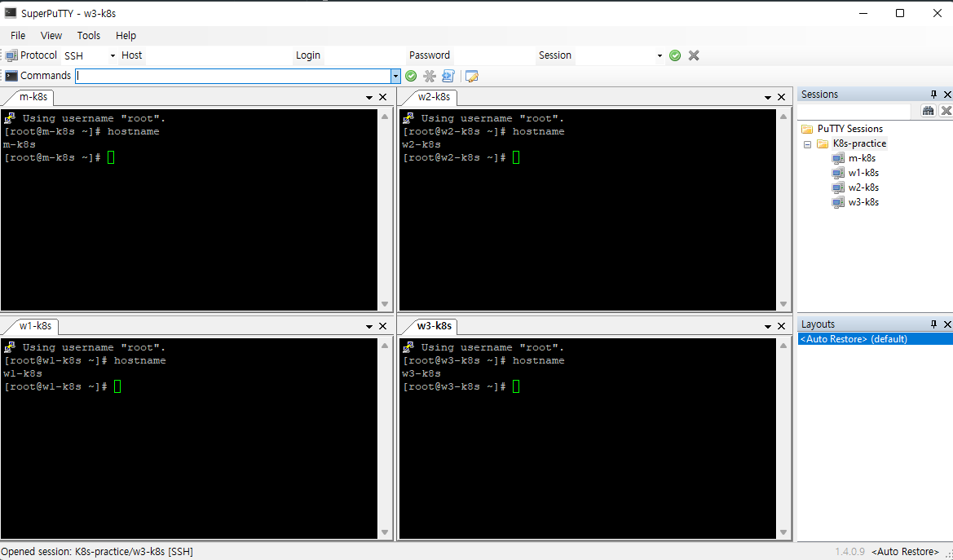Click into the Password input field
This screenshot has height=560, width=953.
(x=493, y=55)
